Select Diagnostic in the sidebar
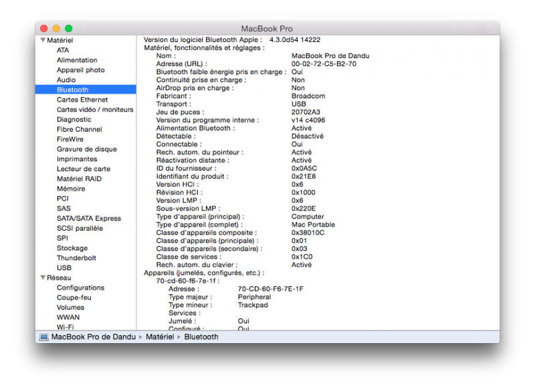535x392 pixels. 74,120
